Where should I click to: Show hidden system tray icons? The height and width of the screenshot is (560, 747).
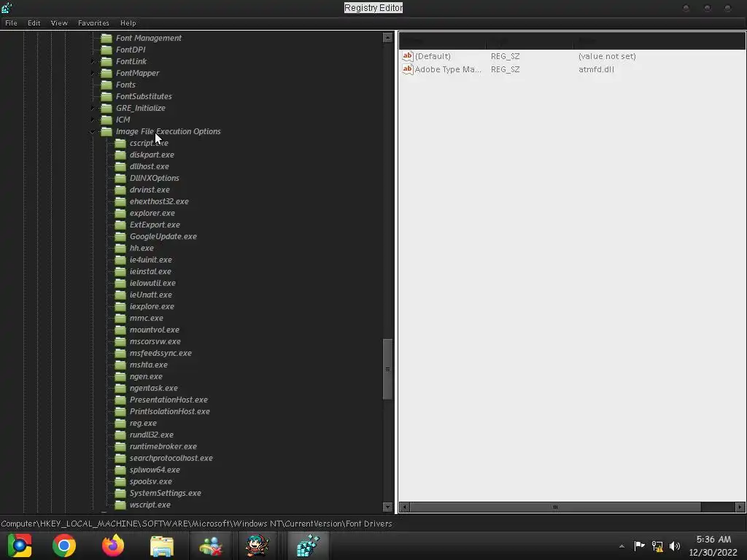(622, 546)
